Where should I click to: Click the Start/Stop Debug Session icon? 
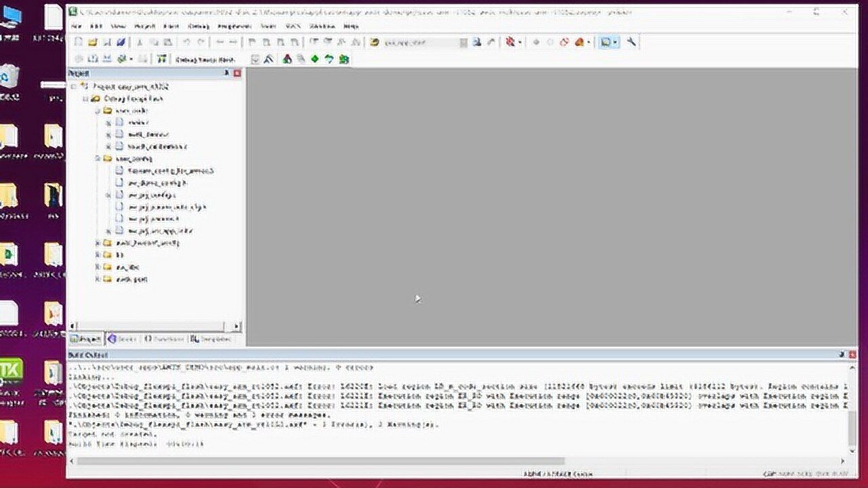click(511, 42)
